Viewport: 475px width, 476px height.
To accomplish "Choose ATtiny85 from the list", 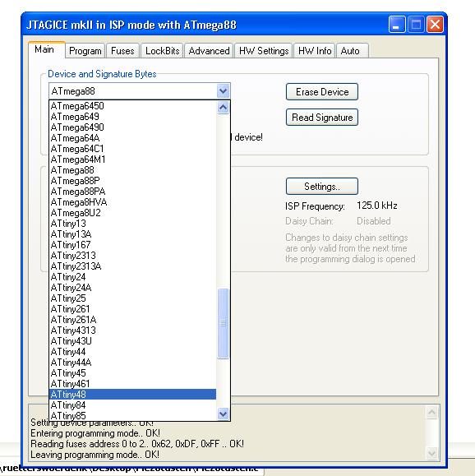I will (132, 416).
